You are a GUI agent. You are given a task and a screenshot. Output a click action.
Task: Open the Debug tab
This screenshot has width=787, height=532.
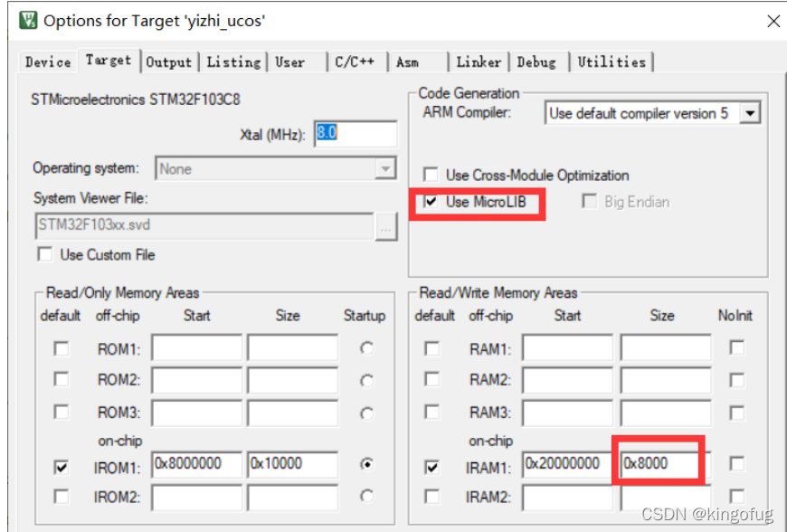click(x=539, y=62)
